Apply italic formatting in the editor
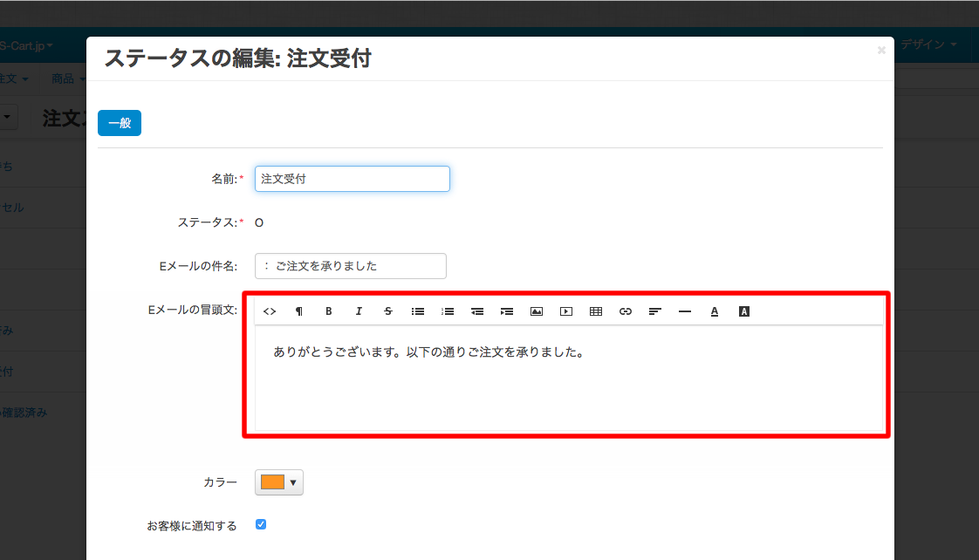Screen dimensions: 979x560 pyautogui.click(x=359, y=311)
